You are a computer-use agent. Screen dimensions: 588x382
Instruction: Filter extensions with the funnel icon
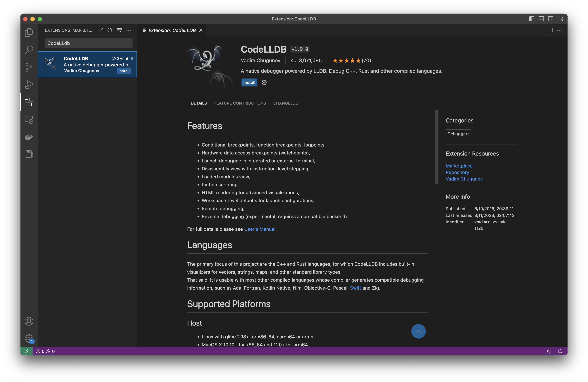pyautogui.click(x=100, y=30)
